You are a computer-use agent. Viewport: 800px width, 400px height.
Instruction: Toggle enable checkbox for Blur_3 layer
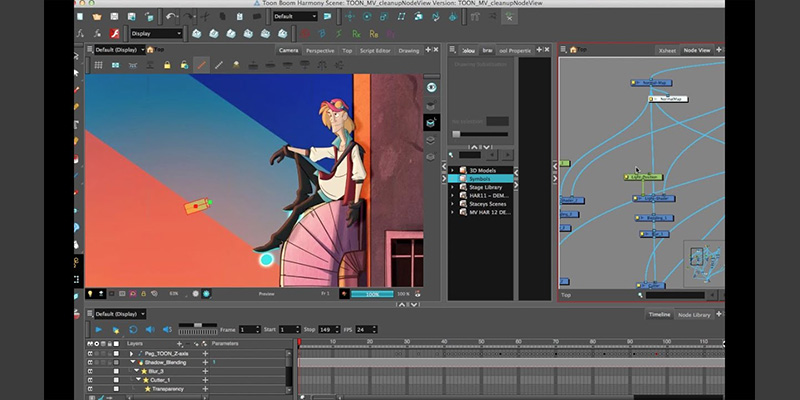click(116, 371)
